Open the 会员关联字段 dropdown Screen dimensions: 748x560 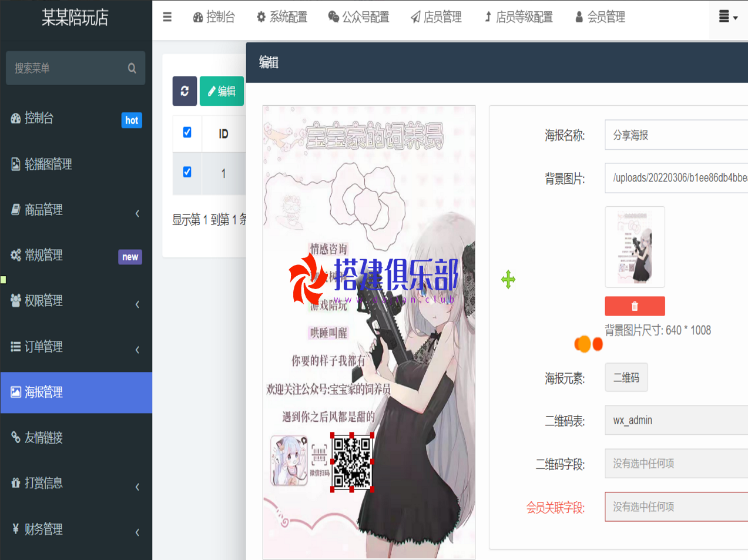tap(676, 507)
